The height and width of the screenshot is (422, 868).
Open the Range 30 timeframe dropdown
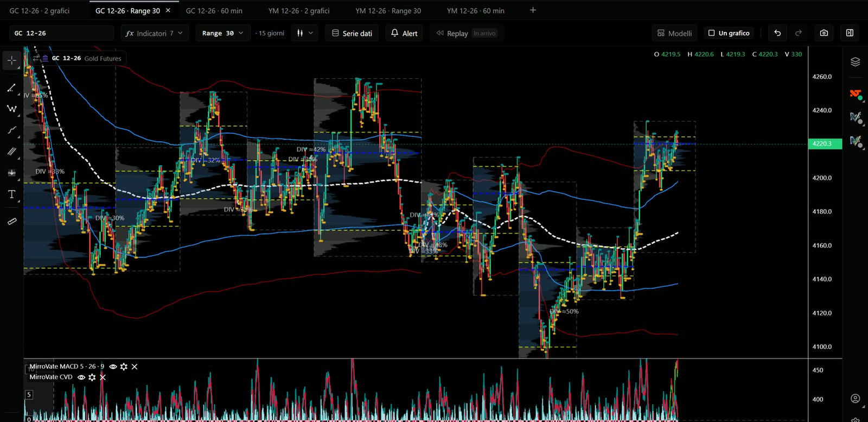[222, 33]
